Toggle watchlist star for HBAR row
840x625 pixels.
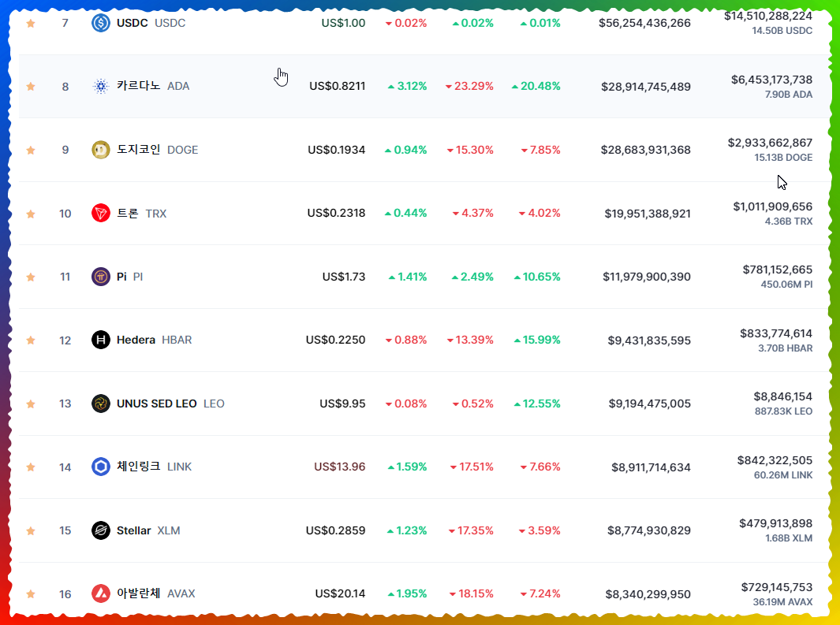tap(31, 340)
